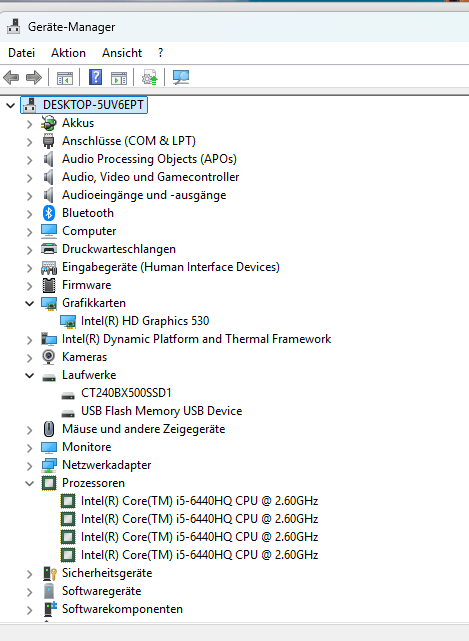This screenshot has height=641, width=469.
Task: Click the update driver toolbar icon
Action: point(150,77)
